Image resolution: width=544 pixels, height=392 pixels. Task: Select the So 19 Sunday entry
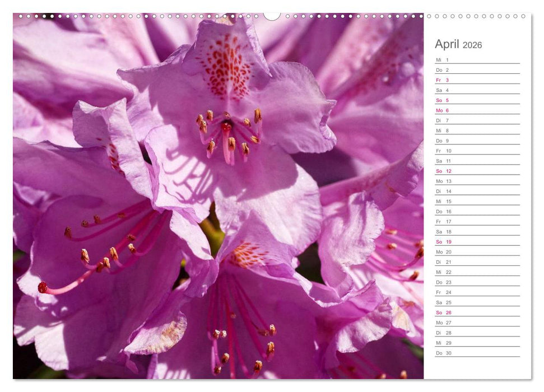(x=443, y=241)
